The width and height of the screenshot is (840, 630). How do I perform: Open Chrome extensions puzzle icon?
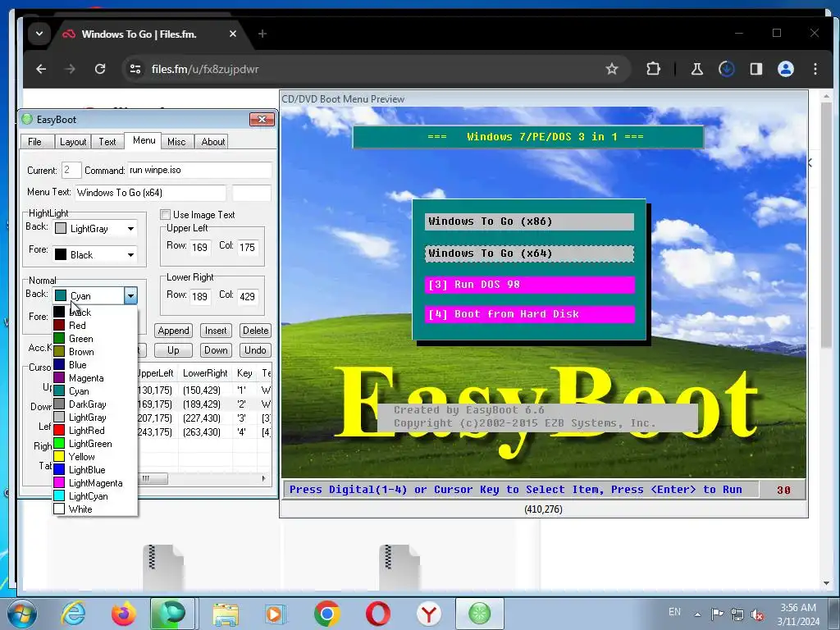[x=653, y=69]
